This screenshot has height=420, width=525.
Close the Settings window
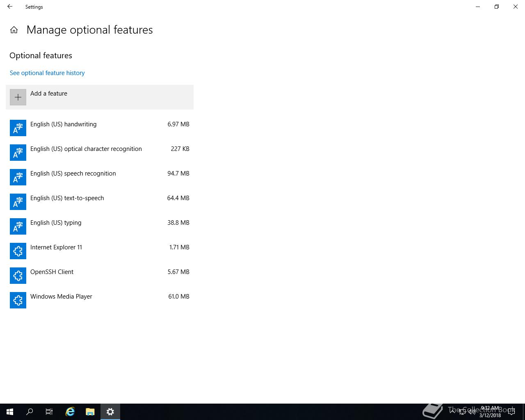(516, 7)
